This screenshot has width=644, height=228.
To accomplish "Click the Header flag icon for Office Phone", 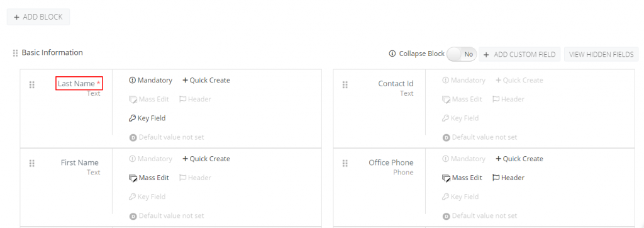I will [x=496, y=178].
